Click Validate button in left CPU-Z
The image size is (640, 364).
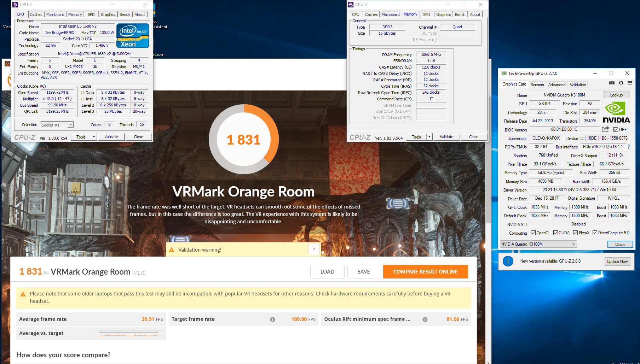click(x=111, y=137)
